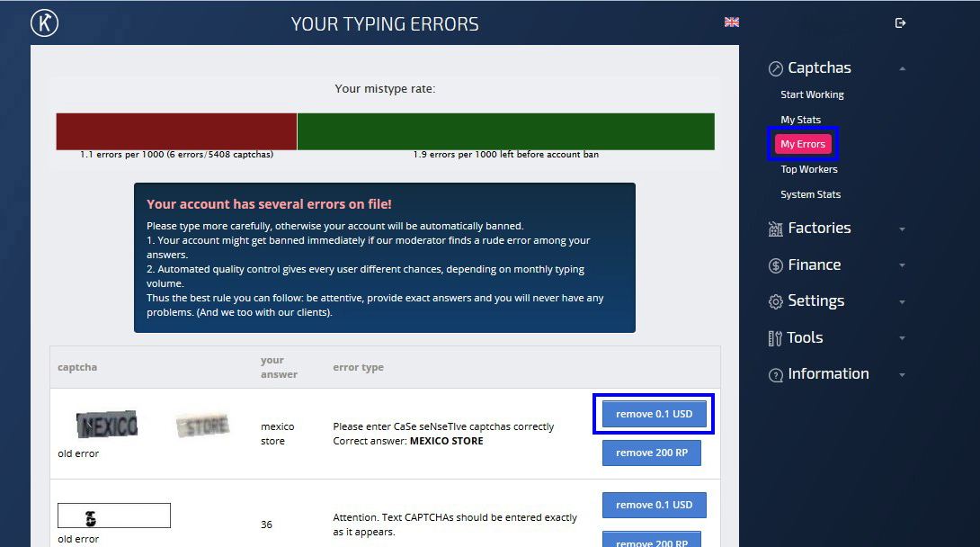The height and width of the screenshot is (547, 980).
Task: Open Start Working page
Action: [812, 94]
